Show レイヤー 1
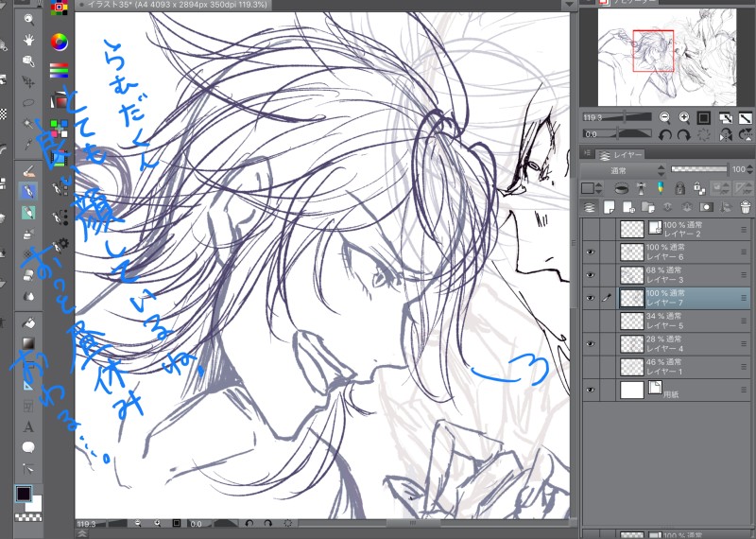 pyautogui.click(x=590, y=367)
